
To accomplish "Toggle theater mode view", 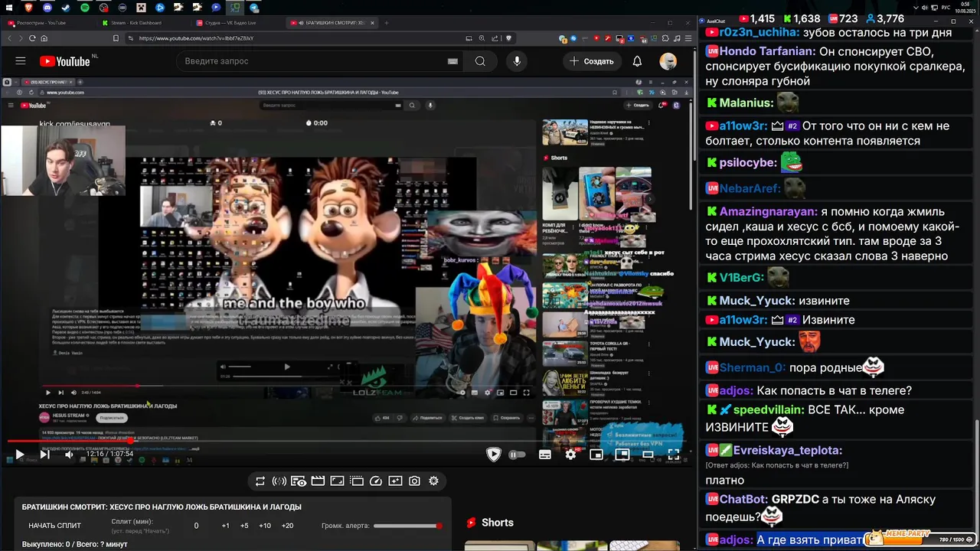I will pos(648,455).
